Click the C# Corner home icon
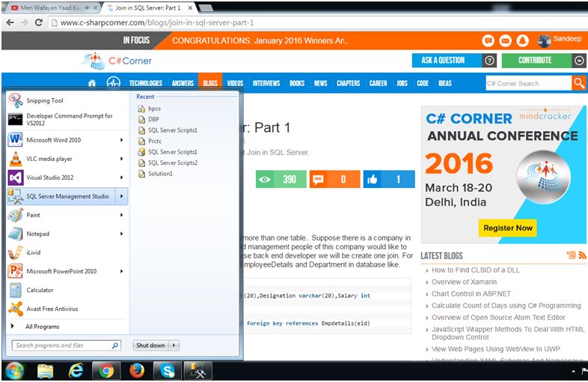The image size is (588, 382). tap(92, 83)
